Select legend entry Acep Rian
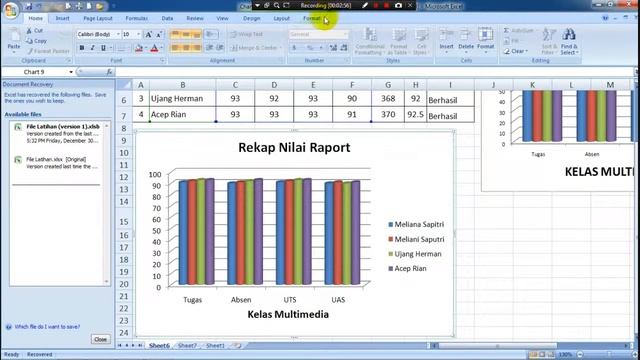This screenshot has width=640, height=360. tap(407, 269)
